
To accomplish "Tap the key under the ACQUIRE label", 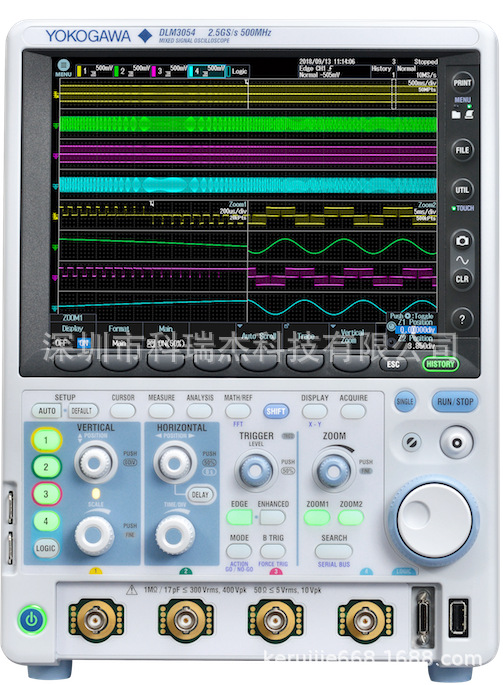I will tap(353, 411).
